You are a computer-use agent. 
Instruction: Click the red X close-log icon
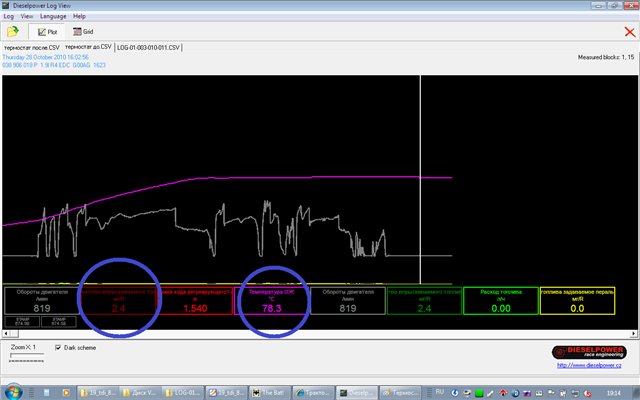click(628, 32)
